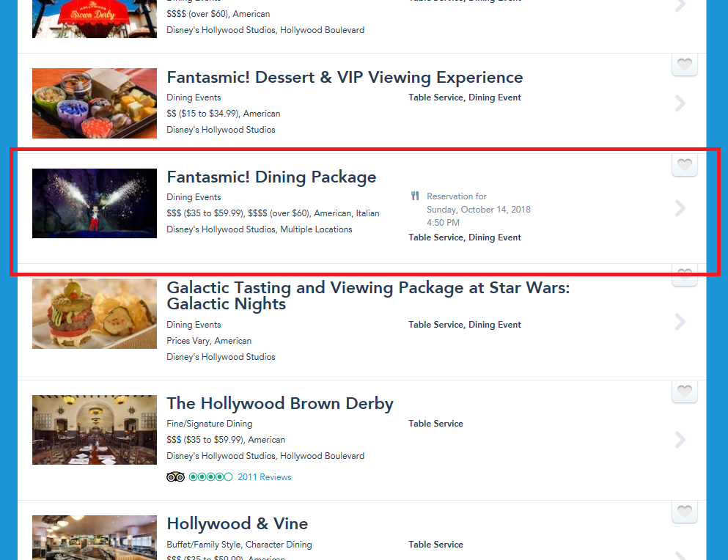
Task: Click the Fine/Signature Dining label
Action: tap(210, 424)
